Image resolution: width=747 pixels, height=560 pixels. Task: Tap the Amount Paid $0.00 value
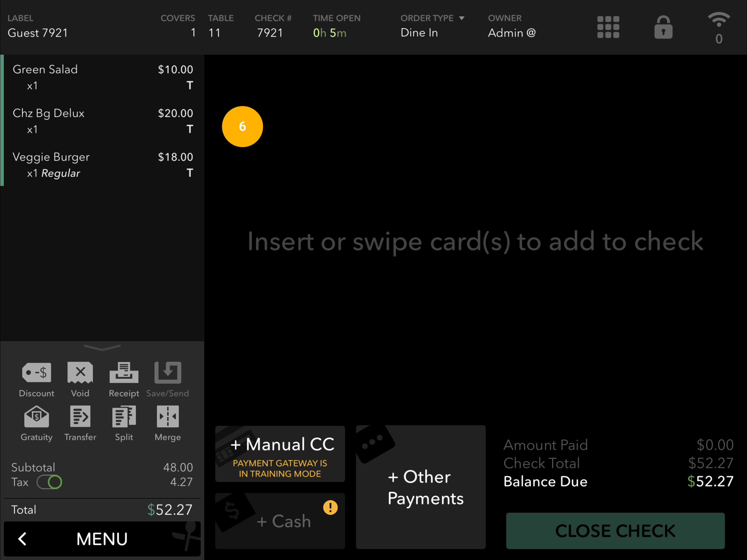tap(715, 445)
